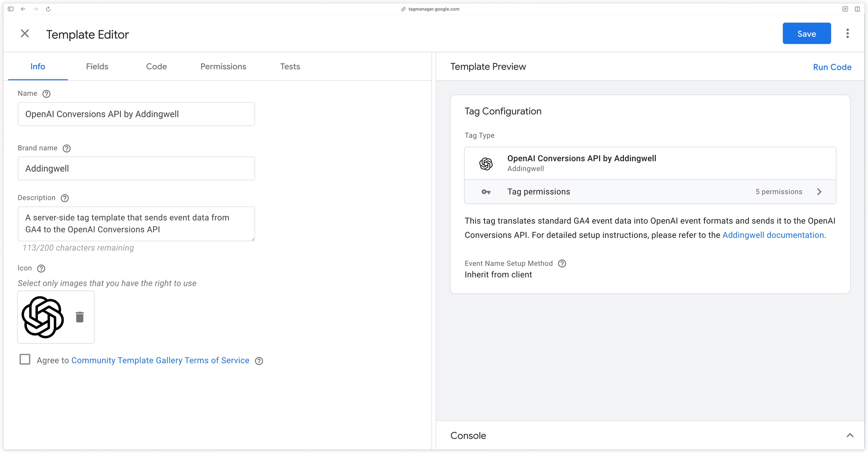868x453 pixels.
Task: Click 'OpenAI Conversions API by Addingwell' tag type title
Action: 581,158
